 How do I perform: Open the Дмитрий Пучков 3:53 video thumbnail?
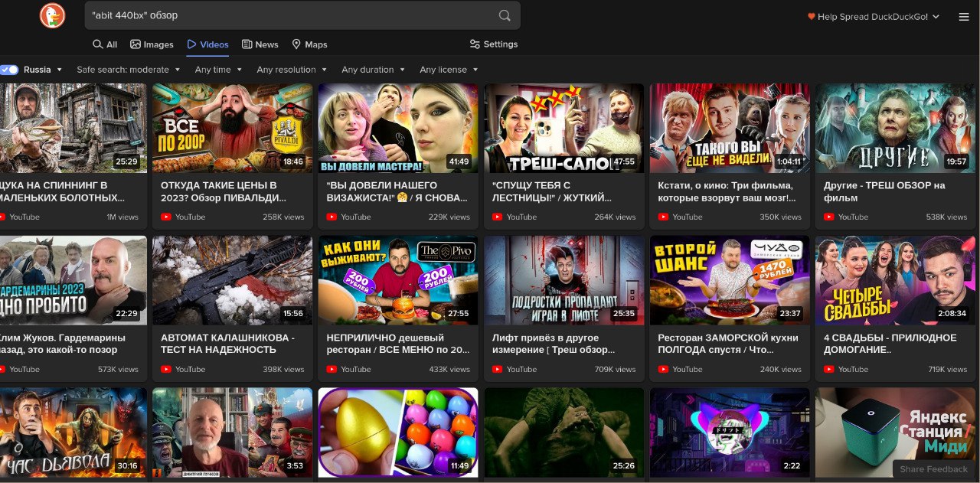pos(232,432)
